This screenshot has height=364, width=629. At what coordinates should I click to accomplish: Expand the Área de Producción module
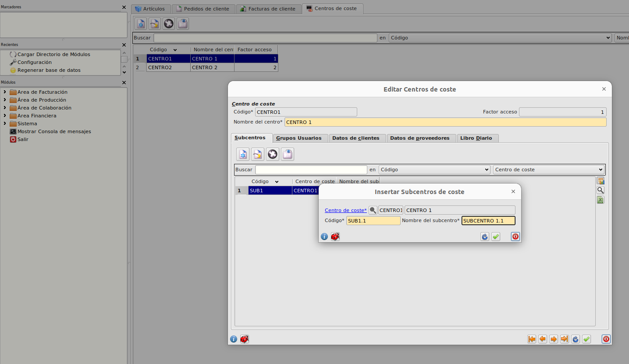click(4, 100)
